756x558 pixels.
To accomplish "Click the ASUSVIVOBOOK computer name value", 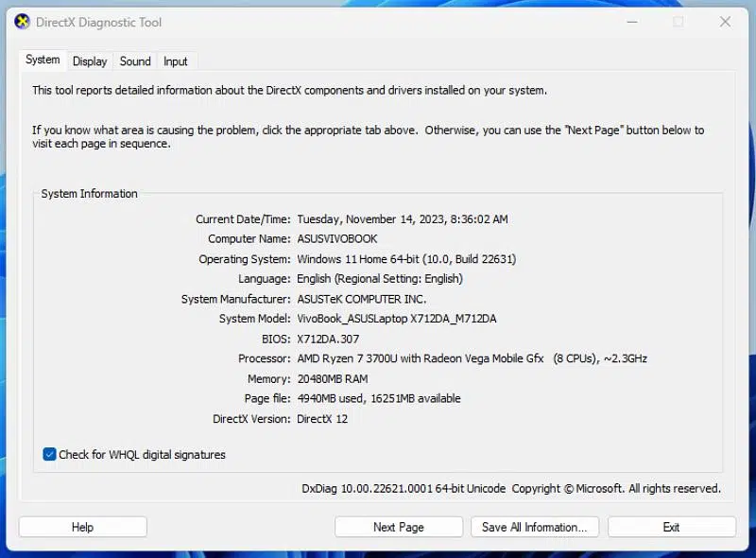I will 336,239.
